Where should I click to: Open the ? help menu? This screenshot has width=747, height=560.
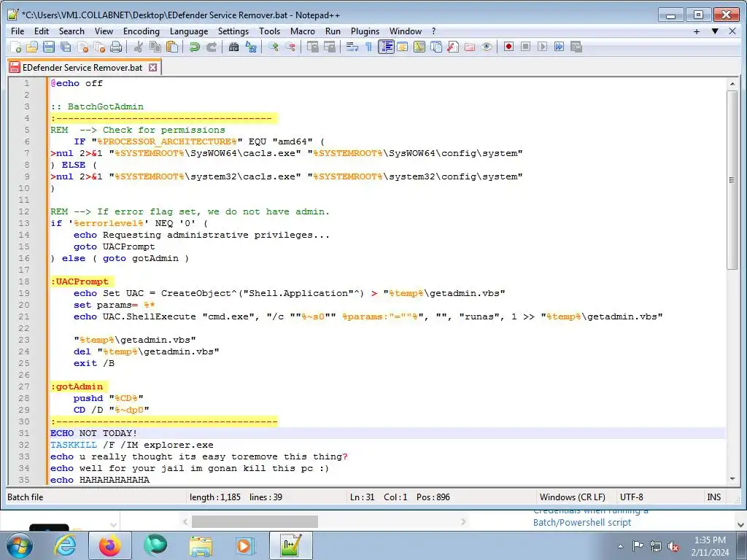pyautogui.click(x=433, y=31)
